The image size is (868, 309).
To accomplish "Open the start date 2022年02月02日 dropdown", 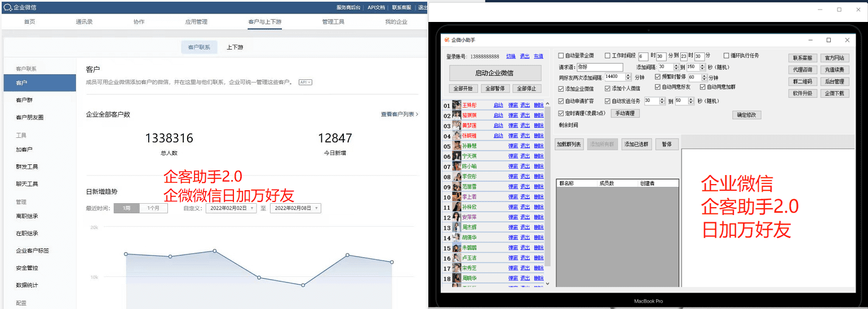I will [x=231, y=208].
